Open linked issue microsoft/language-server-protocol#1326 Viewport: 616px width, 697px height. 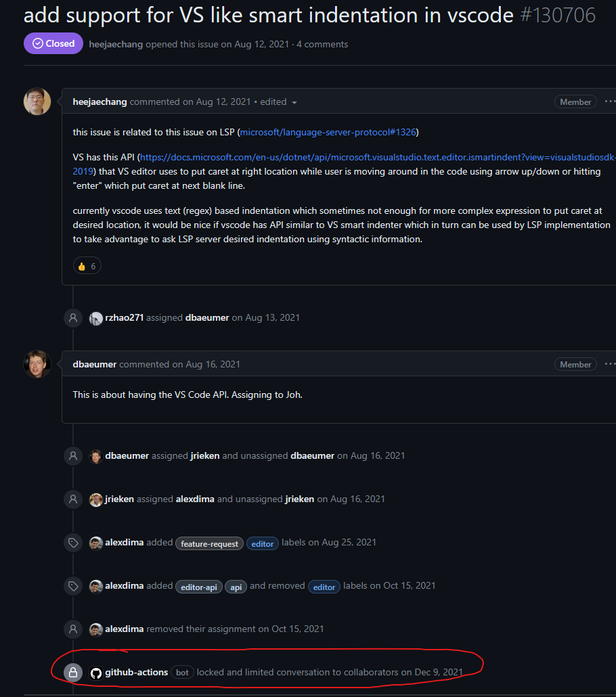[328, 132]
